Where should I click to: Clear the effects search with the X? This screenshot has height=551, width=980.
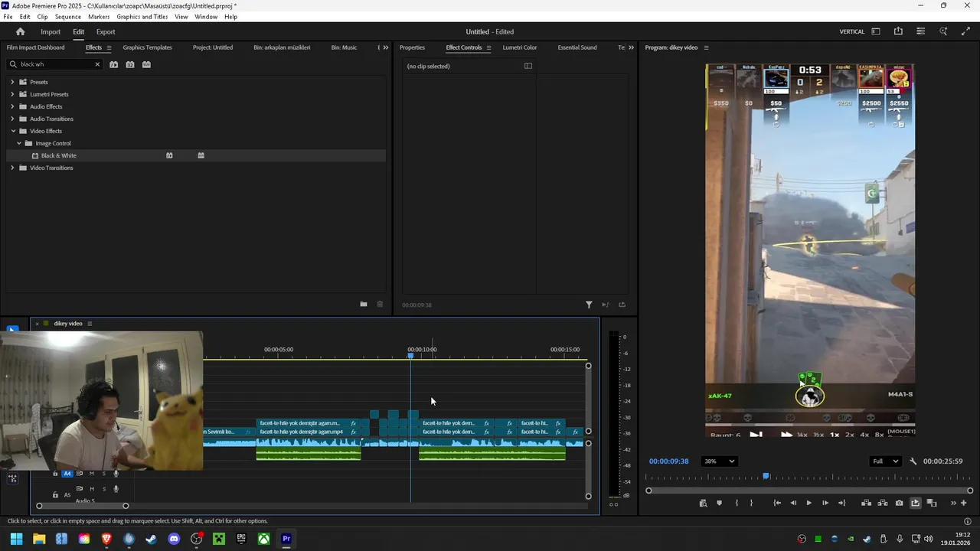click(x=97, y=64)
